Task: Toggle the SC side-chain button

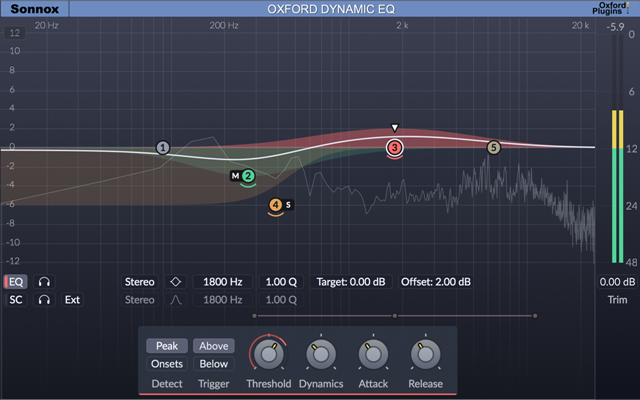Action: 16,300
